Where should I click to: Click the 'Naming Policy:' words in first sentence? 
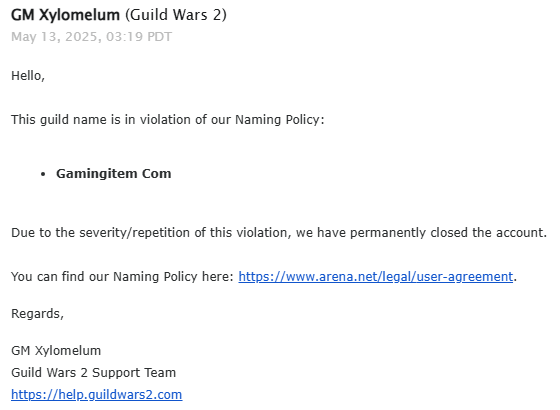[280, 120]
